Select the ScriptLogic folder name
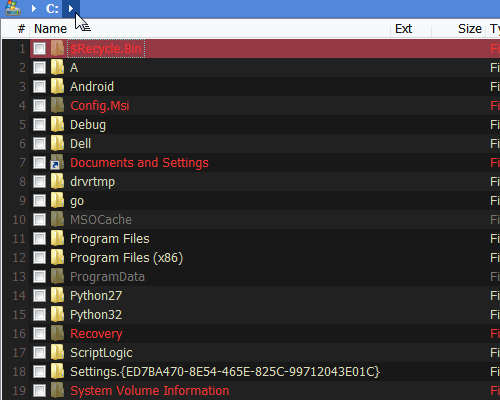500x400 pixels. click(x=101, y=353)
